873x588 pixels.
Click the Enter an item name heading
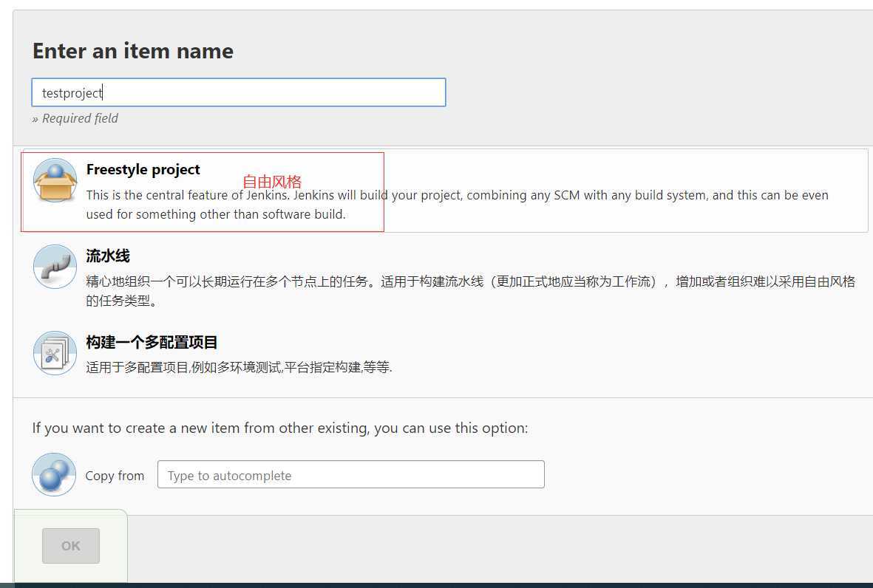click(132, 50)
